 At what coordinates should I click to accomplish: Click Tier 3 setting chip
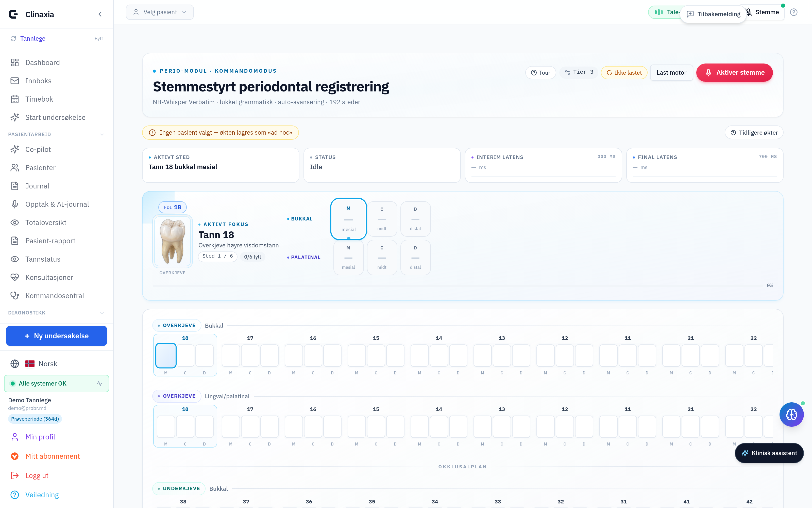[x=579, y=73]
